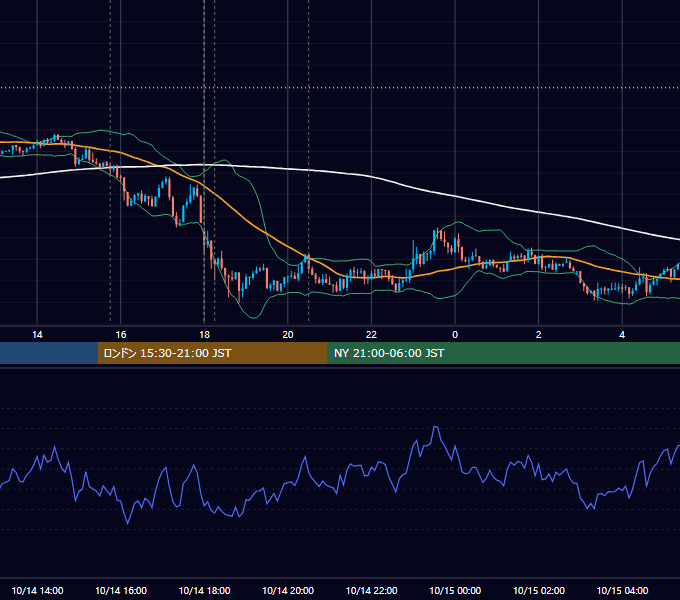Click the 10/15 04:00 time label
The image size is (680, 600).
[x=622, y=590]
